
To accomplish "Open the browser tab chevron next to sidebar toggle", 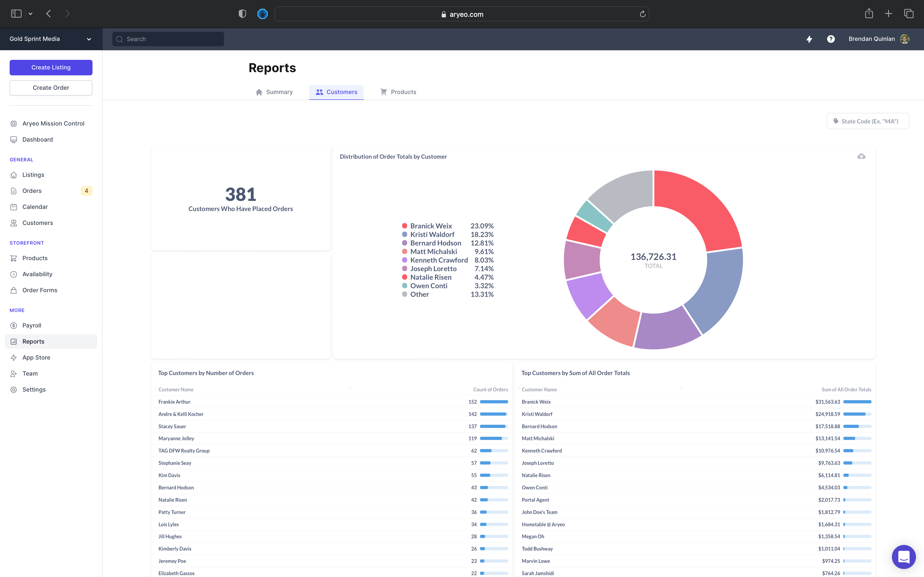I will pyautogui.click(x=30, y=13).
